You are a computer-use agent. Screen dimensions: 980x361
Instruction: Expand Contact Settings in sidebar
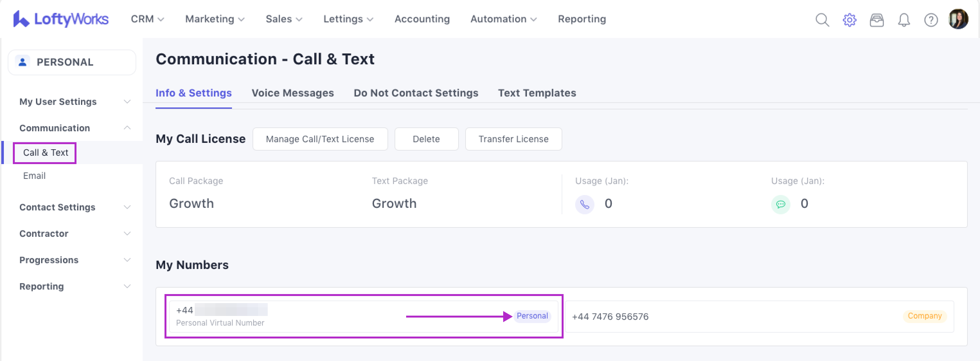[75, 207]
